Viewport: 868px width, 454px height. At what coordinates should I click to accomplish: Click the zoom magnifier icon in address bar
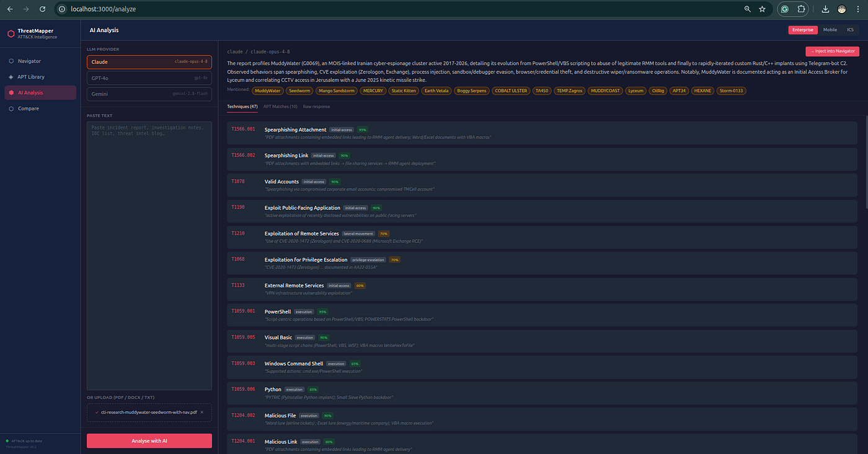tap(747, 9)
